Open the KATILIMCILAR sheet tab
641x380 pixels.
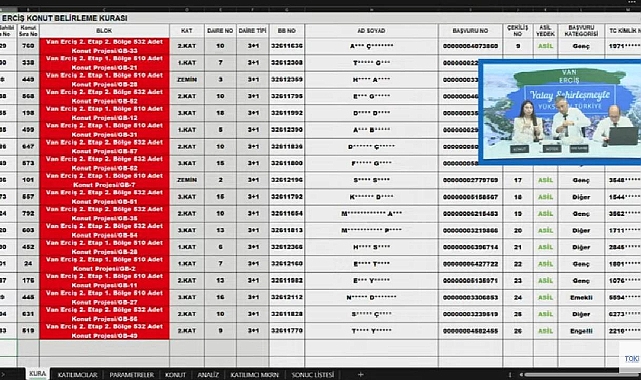tap(77, 375)
